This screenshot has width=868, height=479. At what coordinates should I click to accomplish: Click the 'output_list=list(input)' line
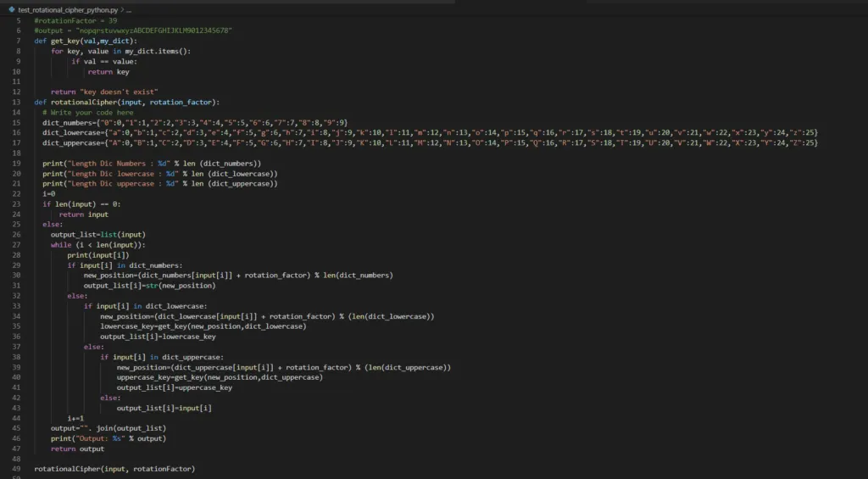[98, 235]
